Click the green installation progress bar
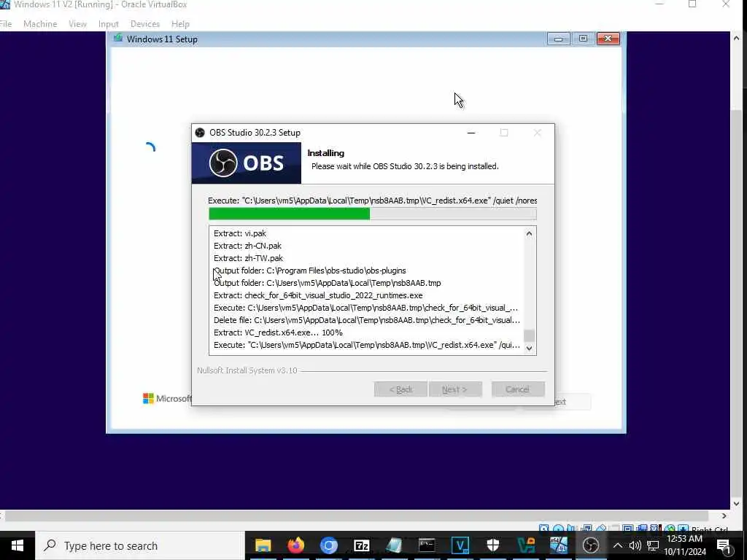Viewport: 747px width, 560px height. point(373,214)
